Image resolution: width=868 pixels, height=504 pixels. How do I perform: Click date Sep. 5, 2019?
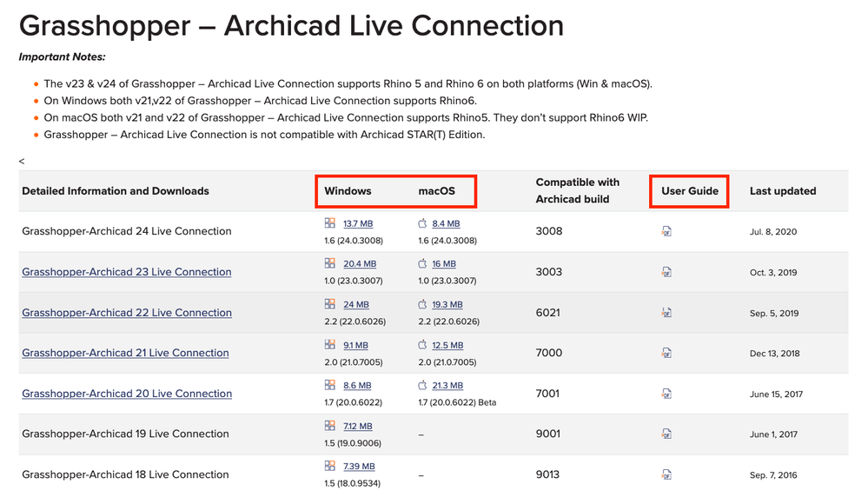click(774, 313)
